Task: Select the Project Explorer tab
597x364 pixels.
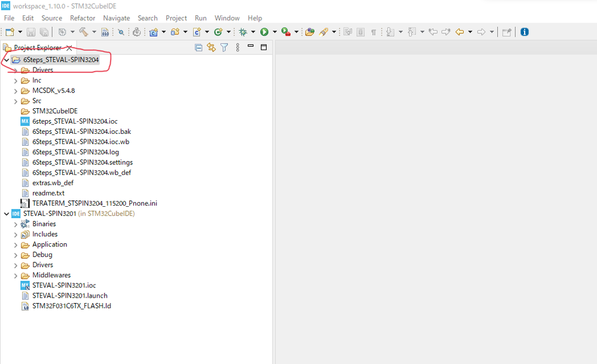Action: tap(37, 48)
